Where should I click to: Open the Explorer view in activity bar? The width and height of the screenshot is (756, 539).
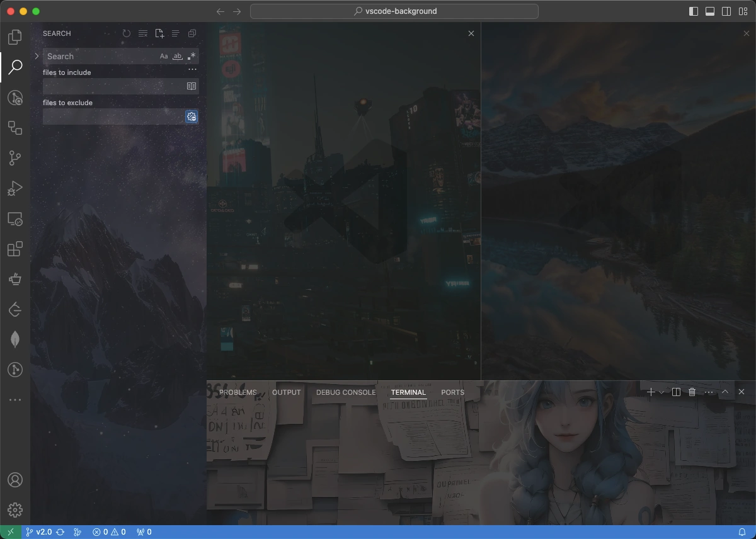(x=15, y=37)
